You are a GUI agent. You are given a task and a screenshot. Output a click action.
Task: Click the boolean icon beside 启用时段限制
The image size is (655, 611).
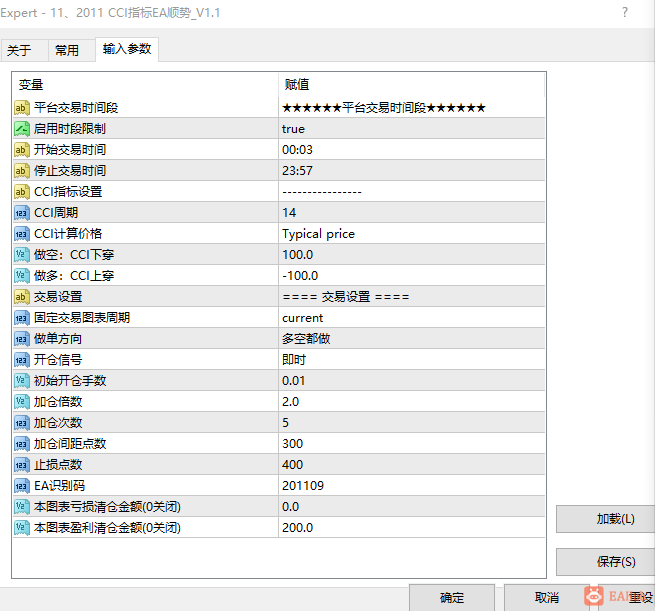(21, 129)
